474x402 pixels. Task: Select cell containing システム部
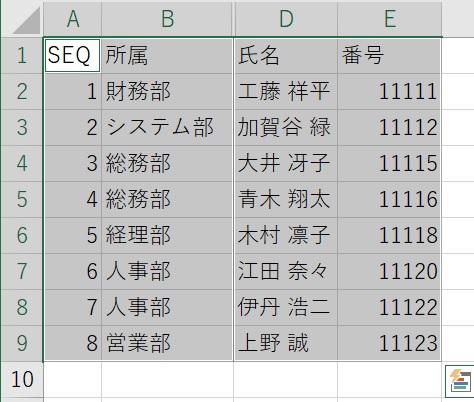pyautogui.click(x=167, y=127)
